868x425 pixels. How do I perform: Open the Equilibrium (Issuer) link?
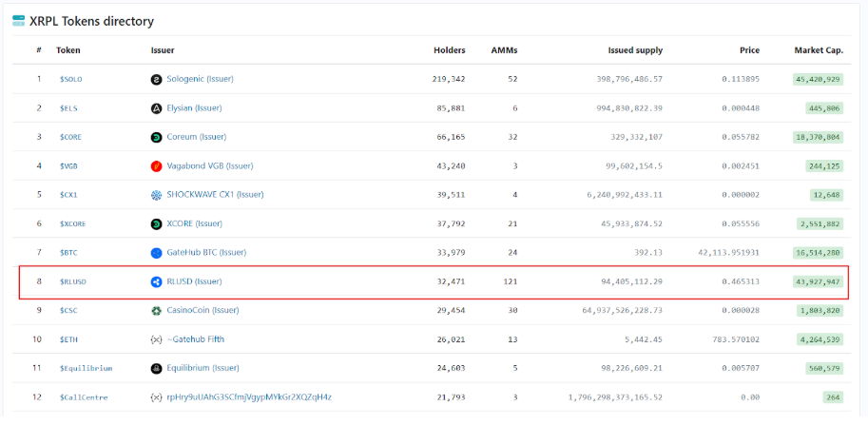(x=203, y=367)
